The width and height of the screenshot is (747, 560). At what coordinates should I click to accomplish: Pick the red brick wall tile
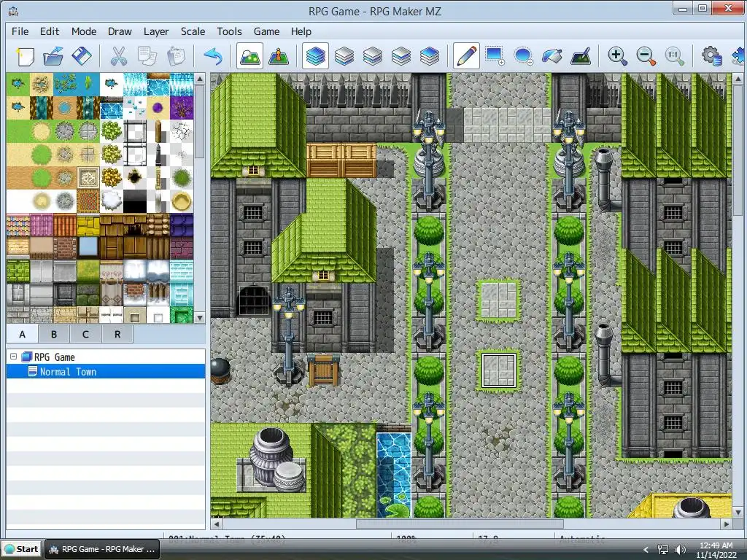click(x=65, y=249)
